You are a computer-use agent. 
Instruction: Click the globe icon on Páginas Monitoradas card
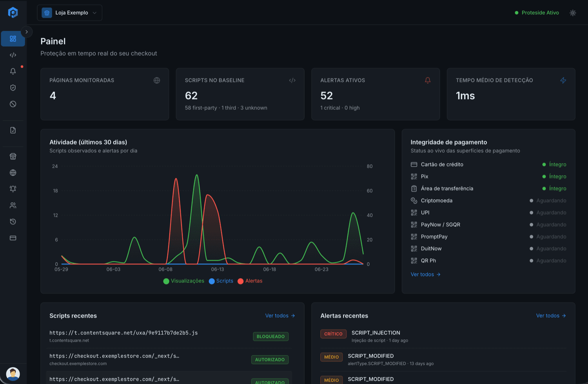157,80
